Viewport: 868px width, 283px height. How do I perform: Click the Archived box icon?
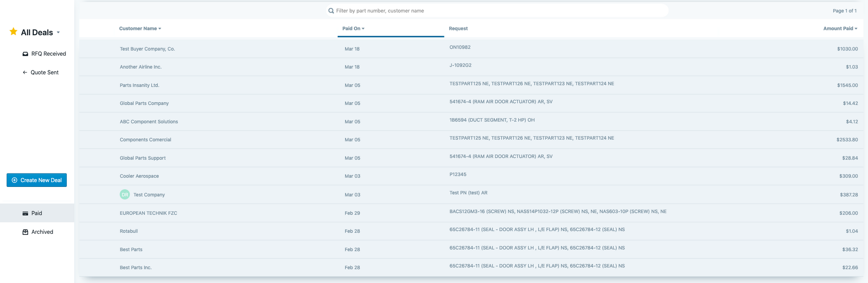coord(25,232)
